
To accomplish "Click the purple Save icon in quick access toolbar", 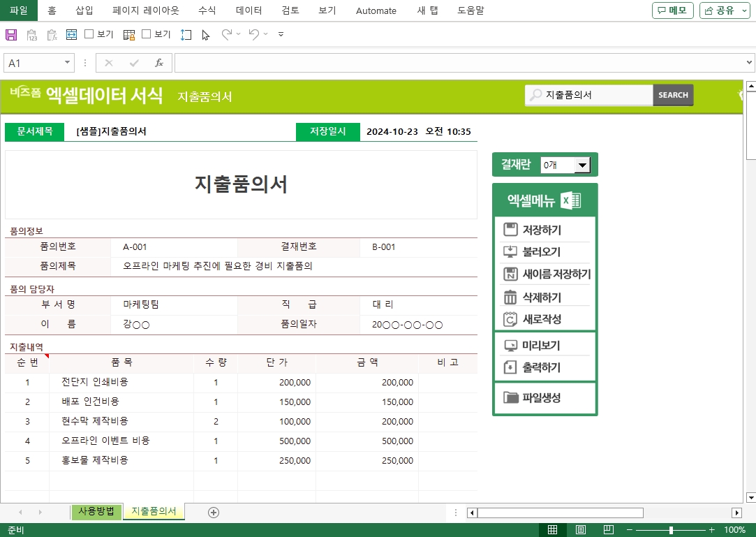I will point(11,34).
